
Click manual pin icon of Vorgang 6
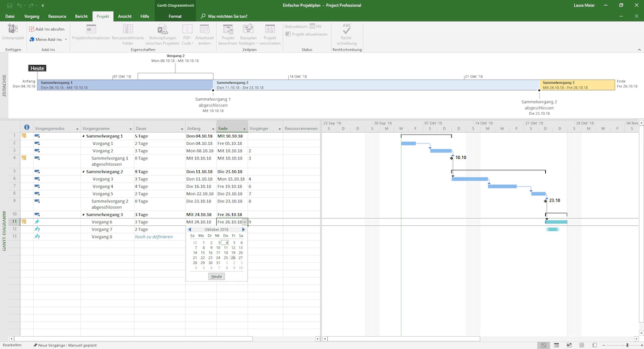point(37,221)
